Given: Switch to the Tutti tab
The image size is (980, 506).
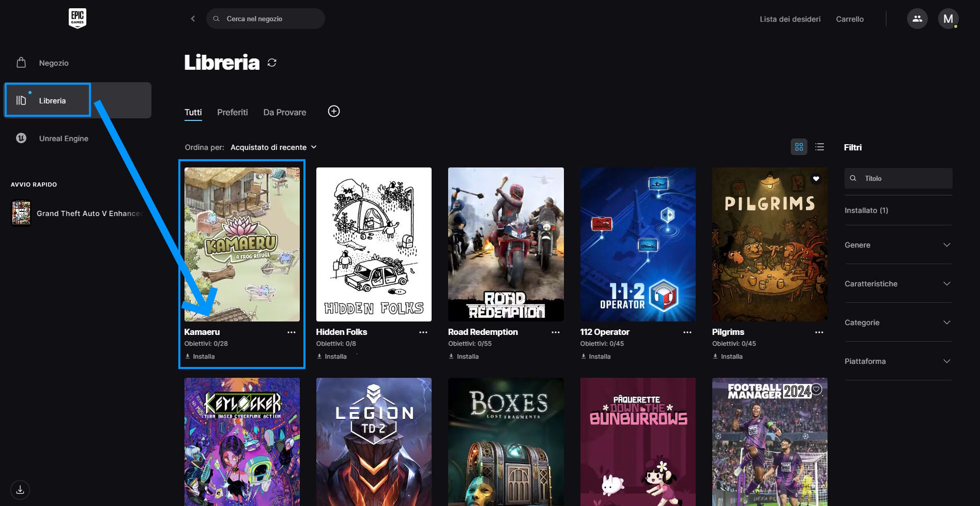Looking at the screenshot, I should [x=193, y=112].
